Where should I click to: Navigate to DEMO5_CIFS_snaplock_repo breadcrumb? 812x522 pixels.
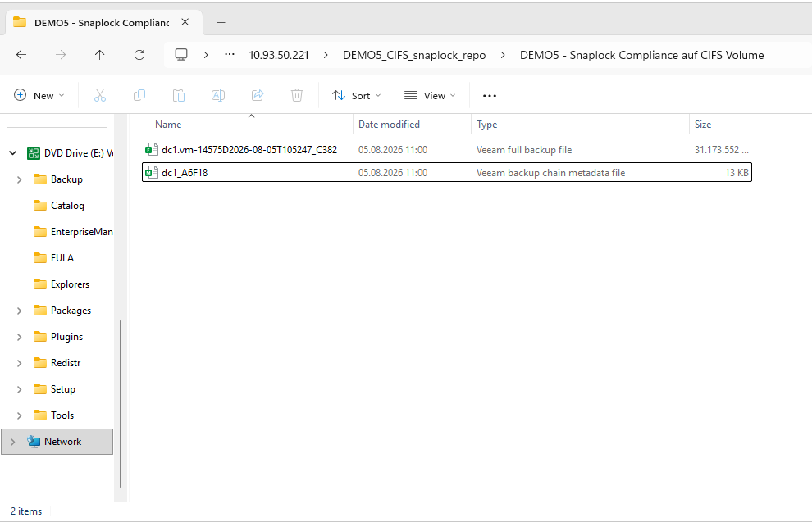[414, 55]
